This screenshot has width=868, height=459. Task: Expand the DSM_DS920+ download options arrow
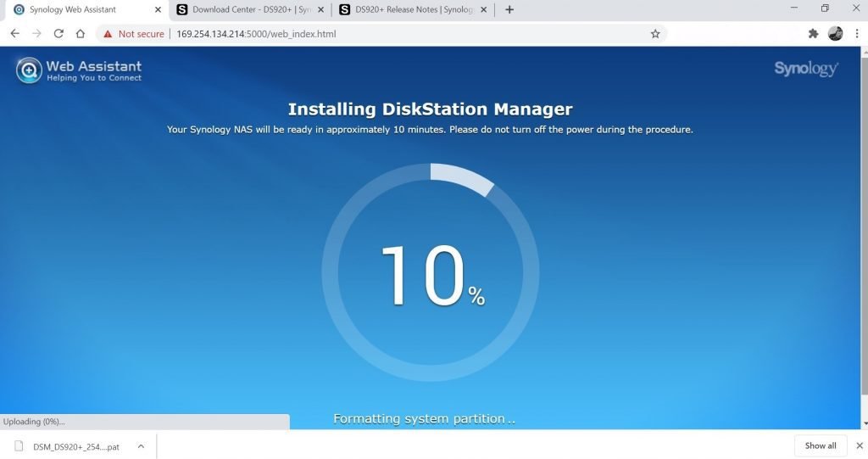click(x=142, y=446)
